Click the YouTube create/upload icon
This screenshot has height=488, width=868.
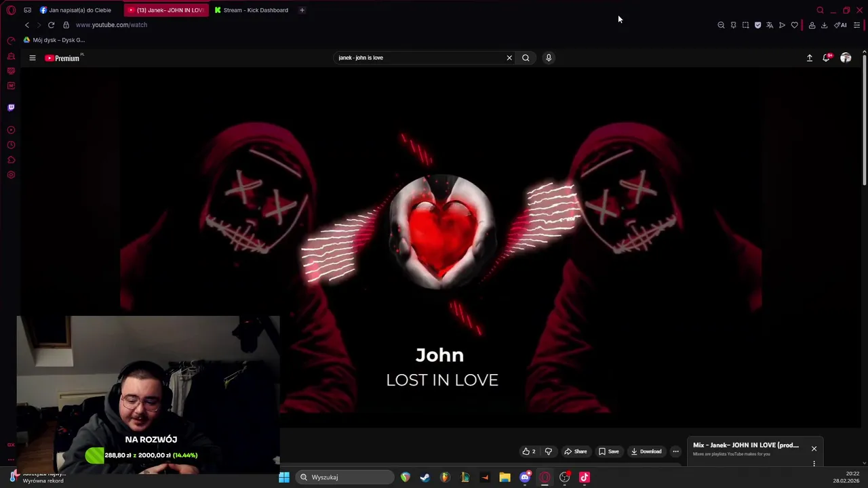[809, 58]
